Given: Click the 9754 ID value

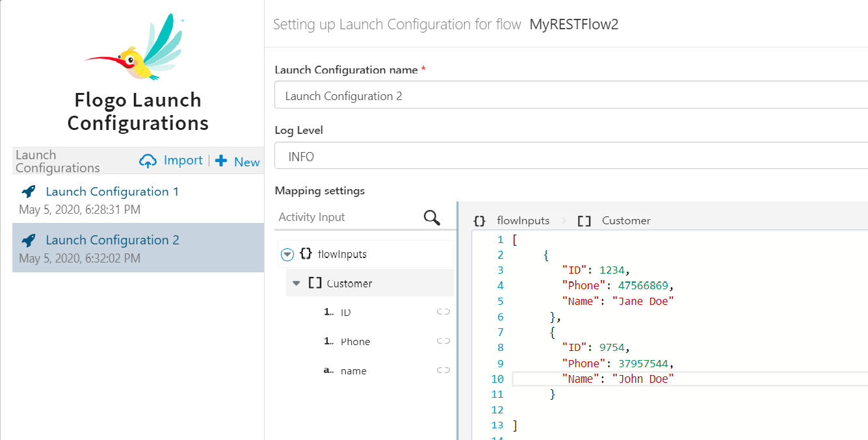Looking at the screenshot, I should (x=612, y=348).
